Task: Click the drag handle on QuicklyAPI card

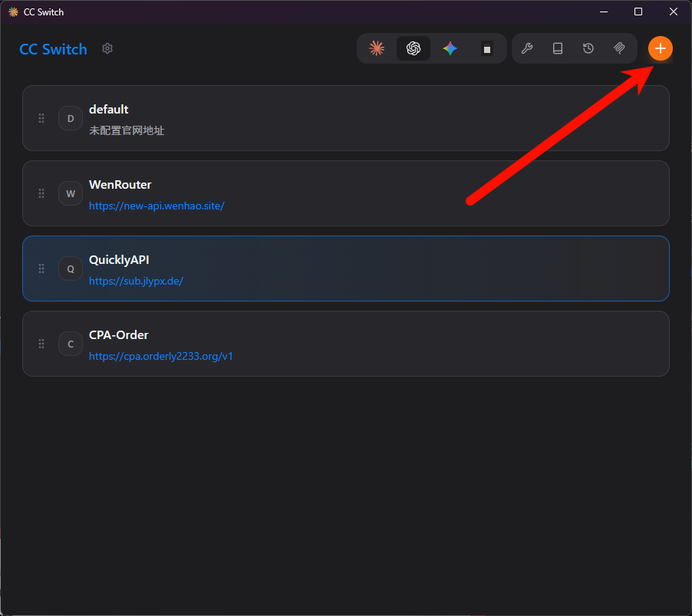Action: click(41, 268)
